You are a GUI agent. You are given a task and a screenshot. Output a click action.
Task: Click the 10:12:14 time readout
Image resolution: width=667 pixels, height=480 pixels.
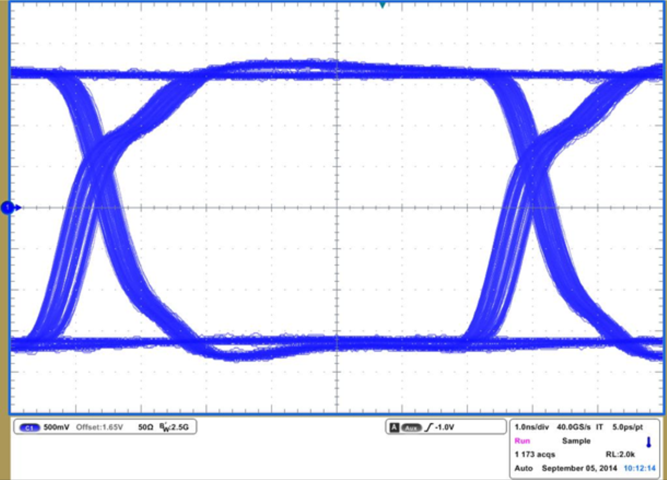pyautogui.click(x=639, y=468)
